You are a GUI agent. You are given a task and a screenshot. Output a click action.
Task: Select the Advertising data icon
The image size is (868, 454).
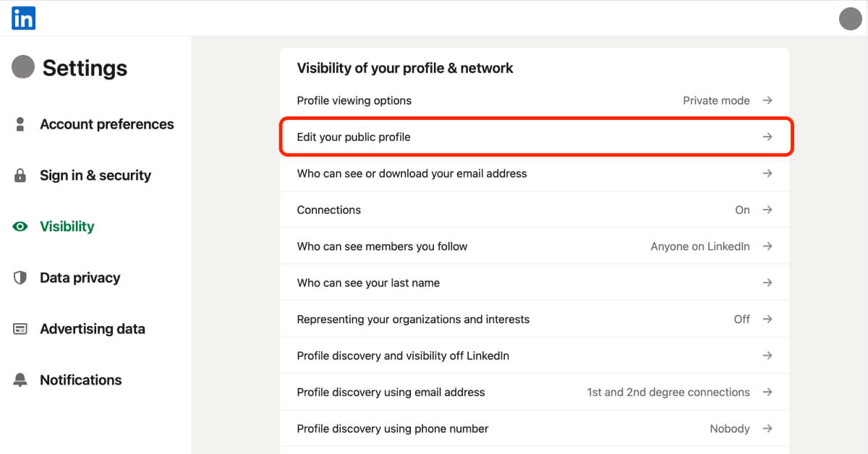(20, 329)
